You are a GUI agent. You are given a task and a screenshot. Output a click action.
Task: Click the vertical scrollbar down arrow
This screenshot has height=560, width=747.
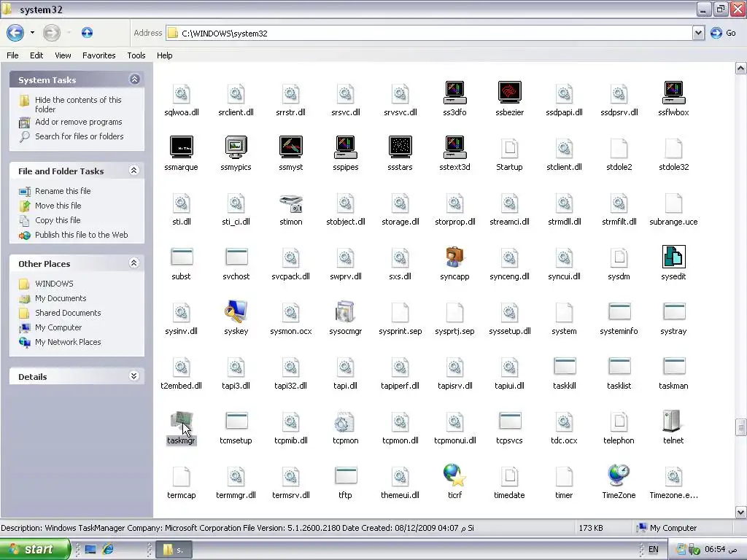[740, 512]
